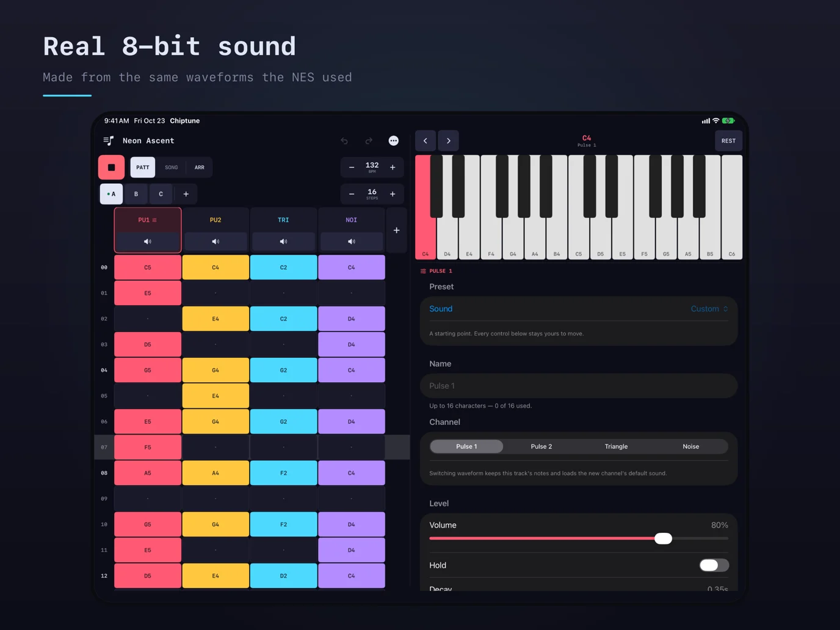Click the 16 steps value
Viewport: 840px width, 630px height.
point(372,192)
